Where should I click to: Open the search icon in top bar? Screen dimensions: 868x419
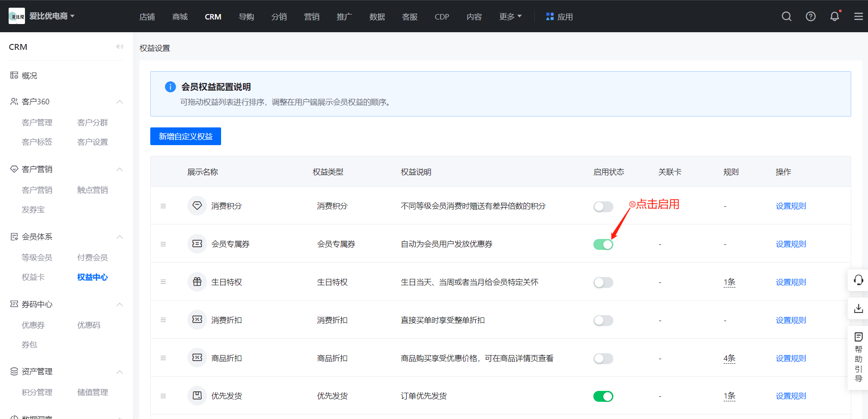(787, 16)
